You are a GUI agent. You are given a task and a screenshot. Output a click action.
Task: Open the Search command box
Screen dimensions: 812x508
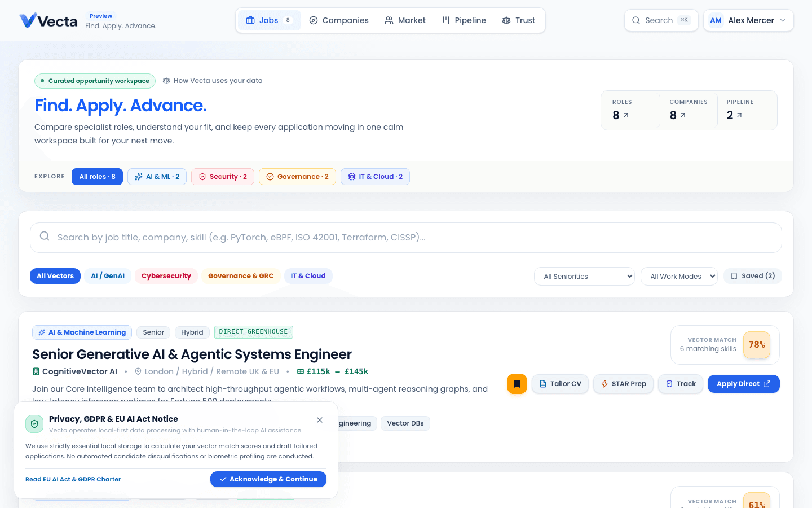tap(661, 20)
